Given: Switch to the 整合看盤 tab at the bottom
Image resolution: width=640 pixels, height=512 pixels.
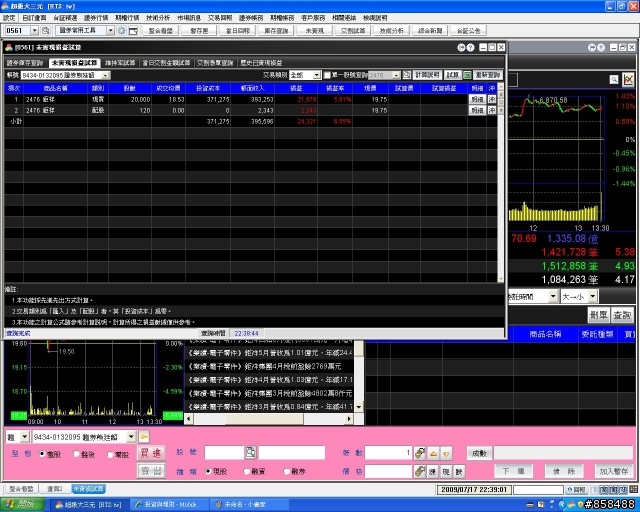Looking at the screenshot, I should tap(21, 489).
